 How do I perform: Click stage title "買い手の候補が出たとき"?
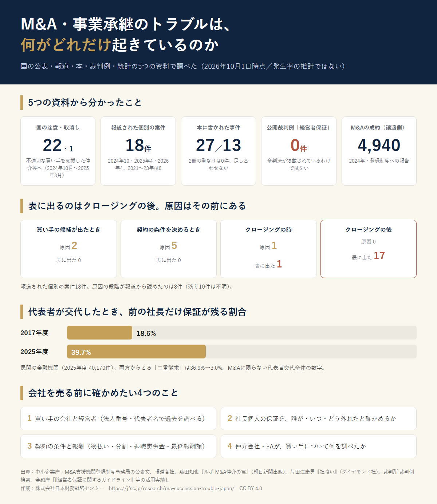tap(68, 230)
